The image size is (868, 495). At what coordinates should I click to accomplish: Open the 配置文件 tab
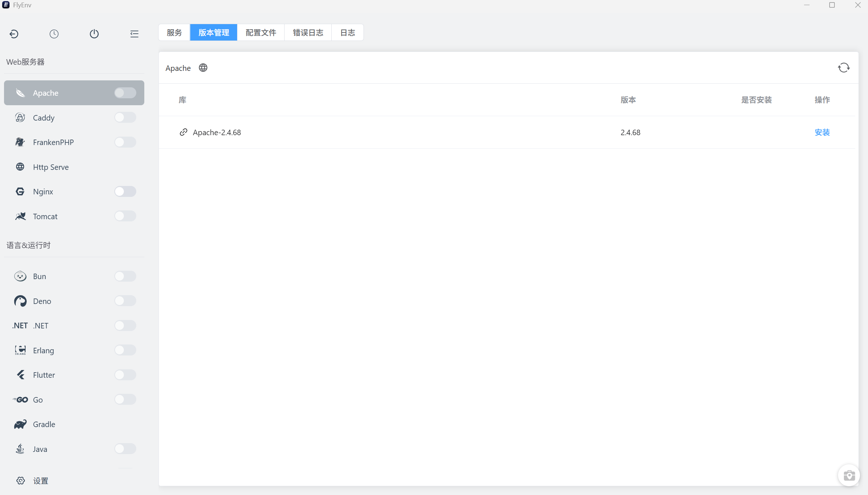261,33
